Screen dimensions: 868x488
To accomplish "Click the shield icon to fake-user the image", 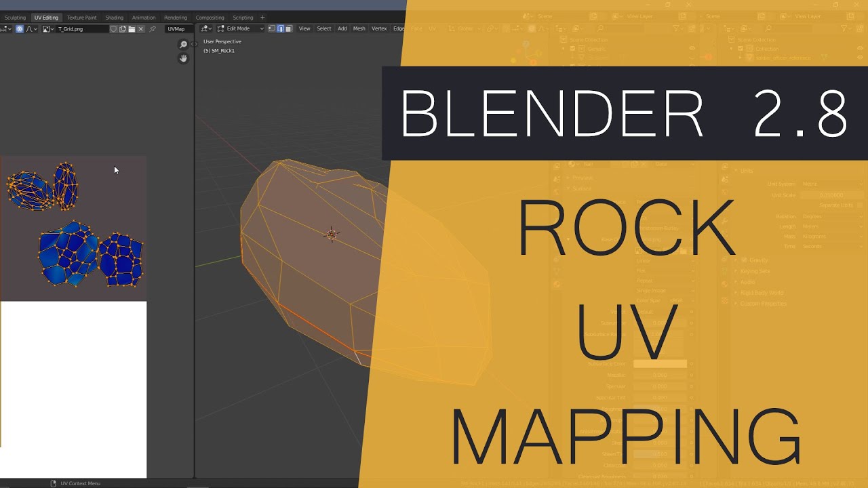I will (x=114, y=29).
